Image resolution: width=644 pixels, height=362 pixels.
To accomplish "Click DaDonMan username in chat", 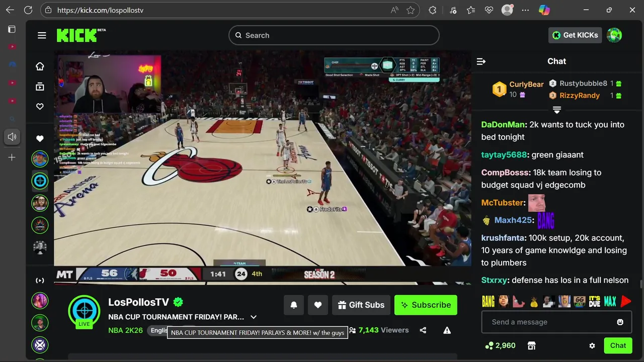I will coord(503,125).
